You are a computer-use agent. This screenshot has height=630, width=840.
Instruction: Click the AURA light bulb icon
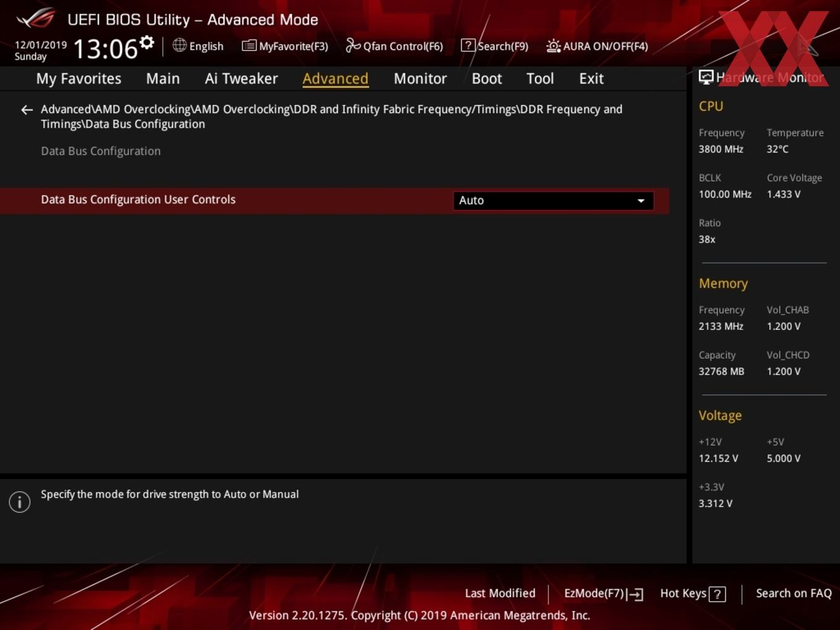tap(553, 46)
